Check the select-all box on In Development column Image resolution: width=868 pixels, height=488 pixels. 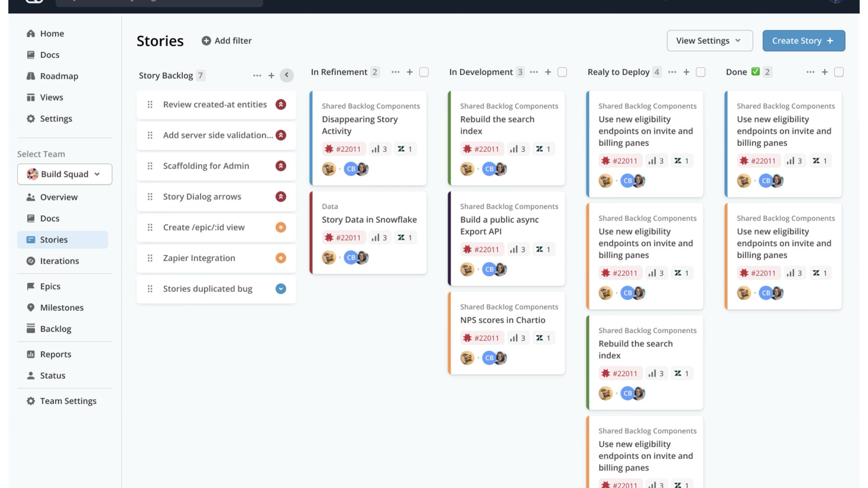(x=562, y=72)
